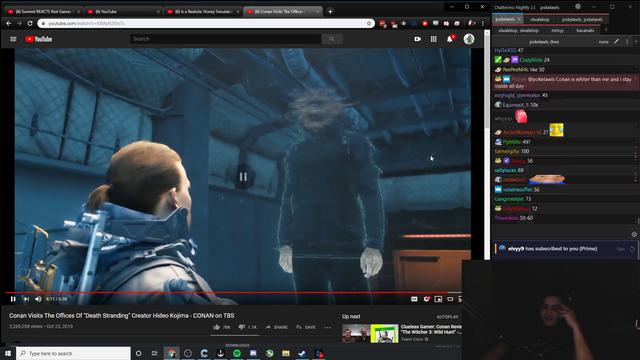Click the SAVE button under the video
This screenshot has width=640, height=360.
(306, 327)
